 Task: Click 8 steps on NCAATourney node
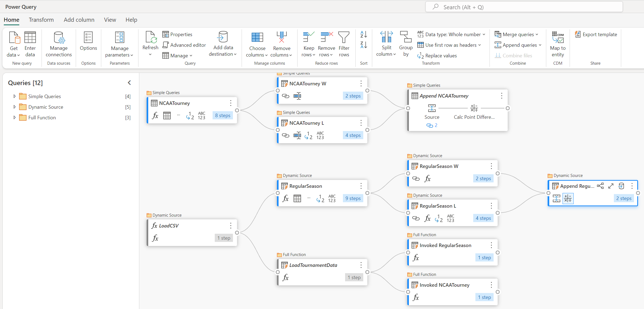pos(223,115)
